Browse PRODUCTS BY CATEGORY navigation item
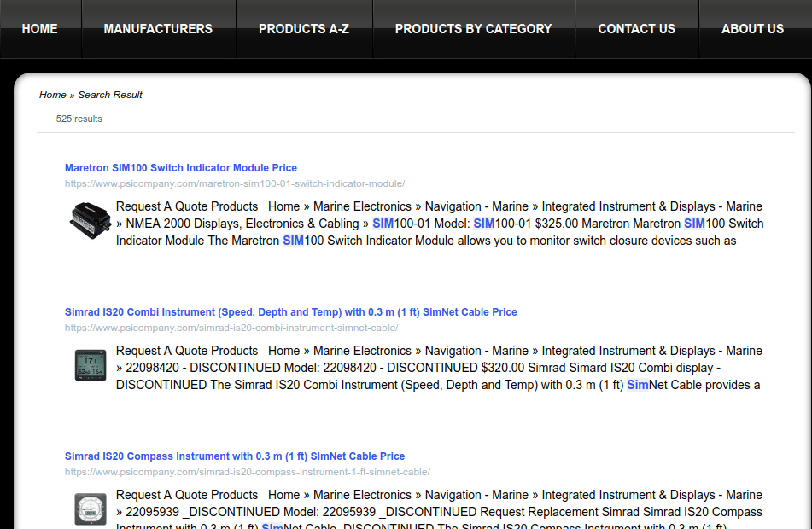The image size is (812, 529). [473, 28]
